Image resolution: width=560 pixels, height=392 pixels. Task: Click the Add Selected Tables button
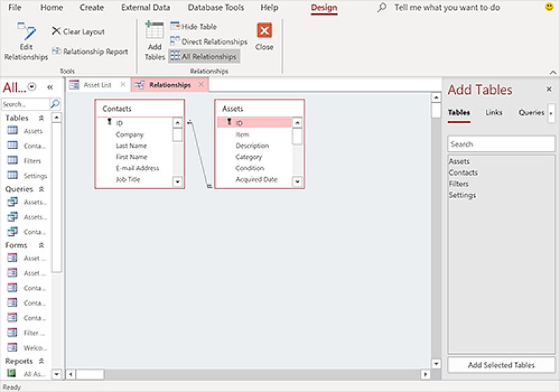[501, 365]
